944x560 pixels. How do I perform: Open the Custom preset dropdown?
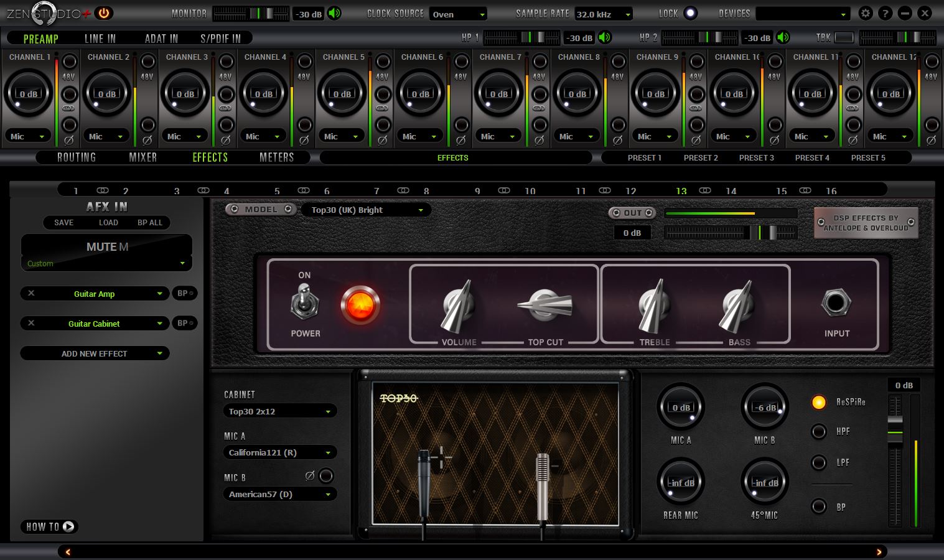[106, 263]
